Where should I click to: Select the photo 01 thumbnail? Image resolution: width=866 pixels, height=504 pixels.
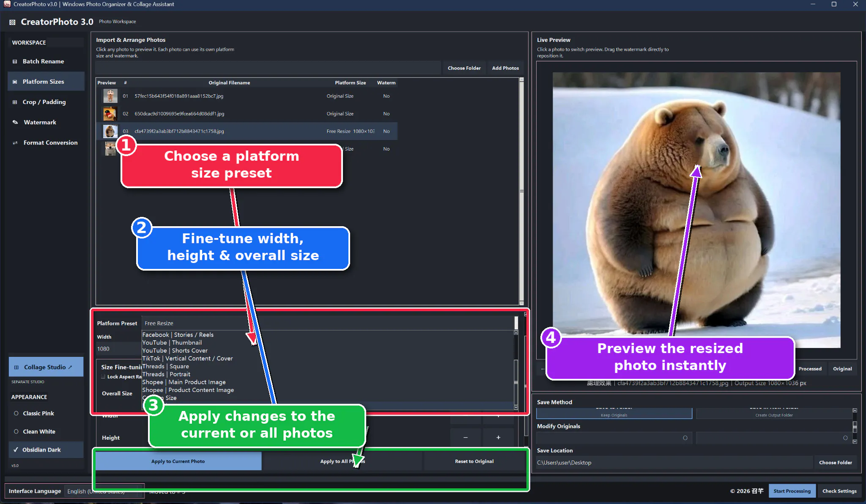[x=110, y=96]
